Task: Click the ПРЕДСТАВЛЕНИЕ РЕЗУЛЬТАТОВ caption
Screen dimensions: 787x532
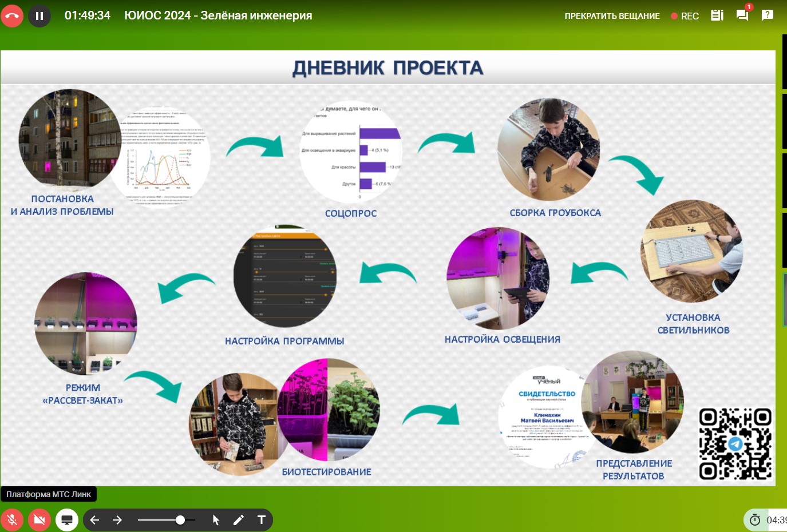Action: coord(634,470)
